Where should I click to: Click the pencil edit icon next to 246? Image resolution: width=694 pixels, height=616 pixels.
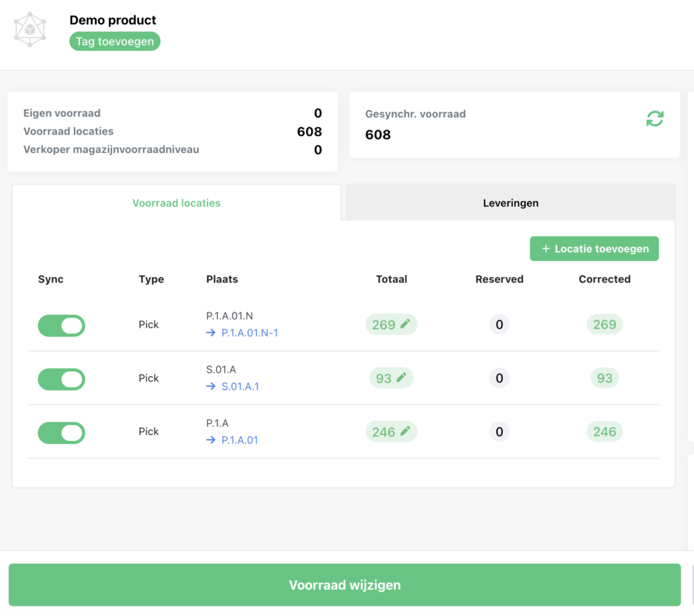[x=405, y=431]
